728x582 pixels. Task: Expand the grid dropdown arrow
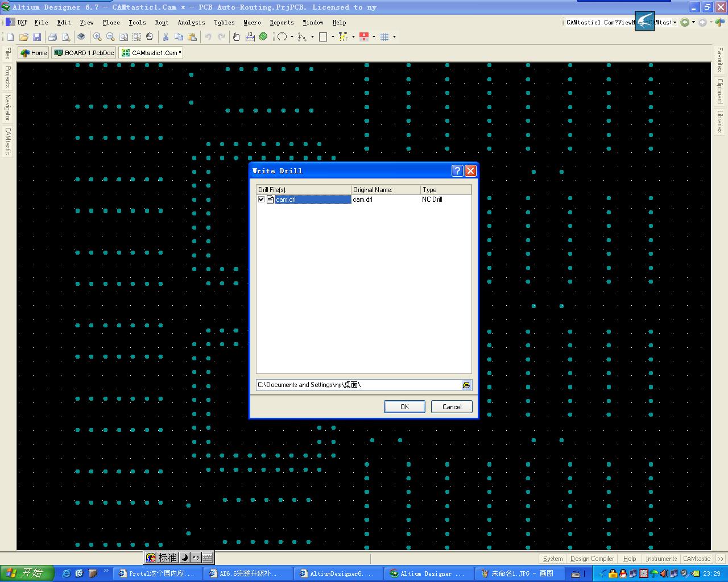point(394,37)
